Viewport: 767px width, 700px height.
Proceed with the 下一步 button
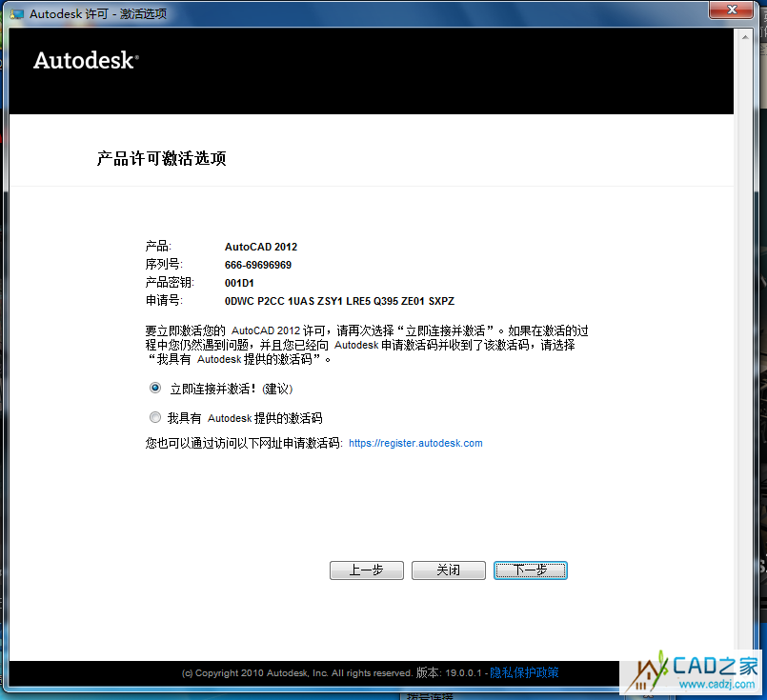pos(530,570)
